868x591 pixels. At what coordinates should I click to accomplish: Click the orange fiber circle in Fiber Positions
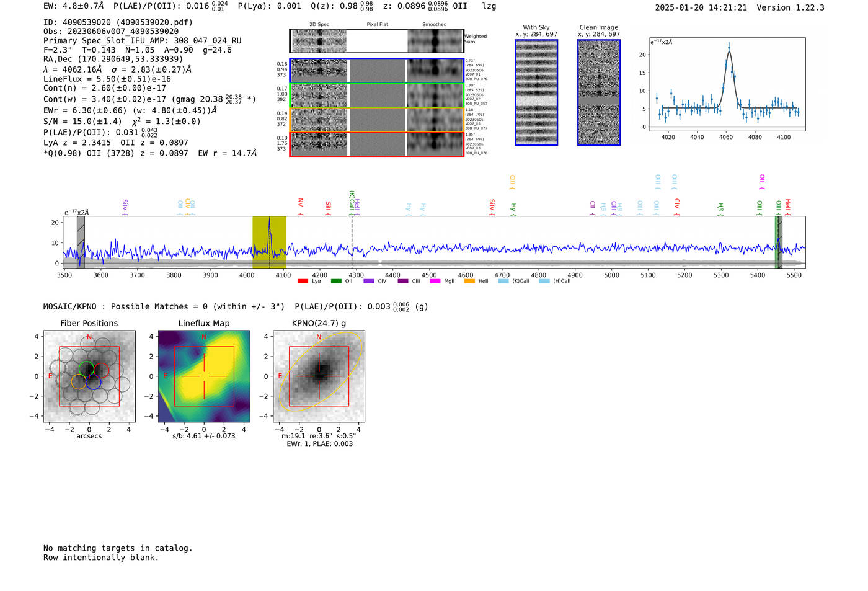pyautogui.click(x=79, y=381)
